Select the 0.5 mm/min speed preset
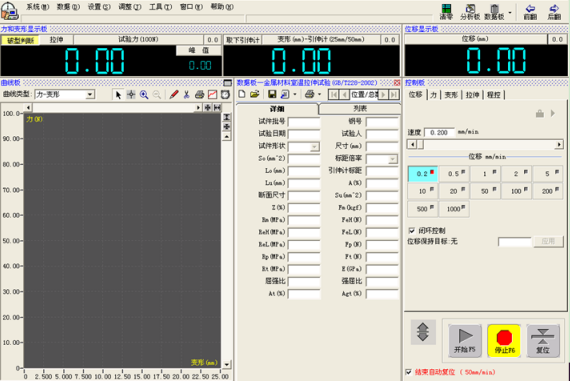 tap(454, 173)
